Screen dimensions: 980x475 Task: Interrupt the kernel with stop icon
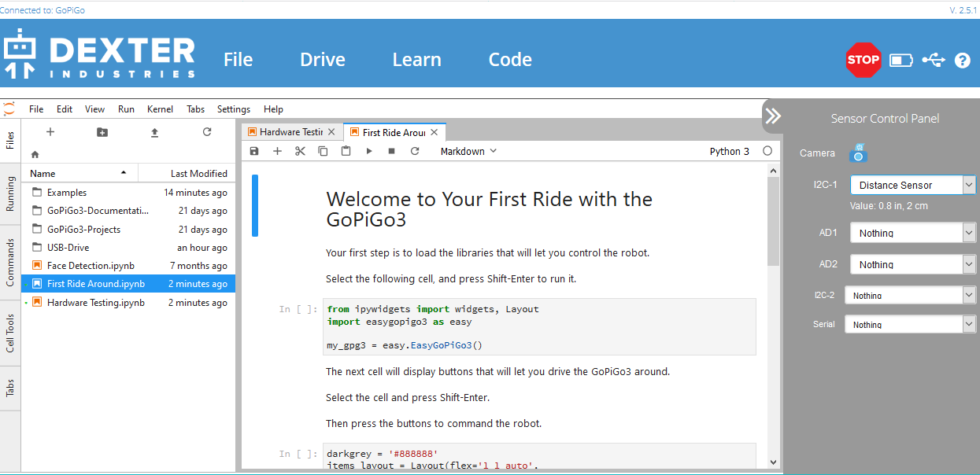click(x=392, y=151)
